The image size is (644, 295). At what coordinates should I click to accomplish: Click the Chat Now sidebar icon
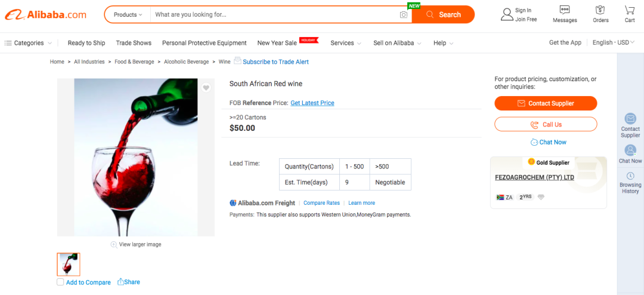click(630, 150)
